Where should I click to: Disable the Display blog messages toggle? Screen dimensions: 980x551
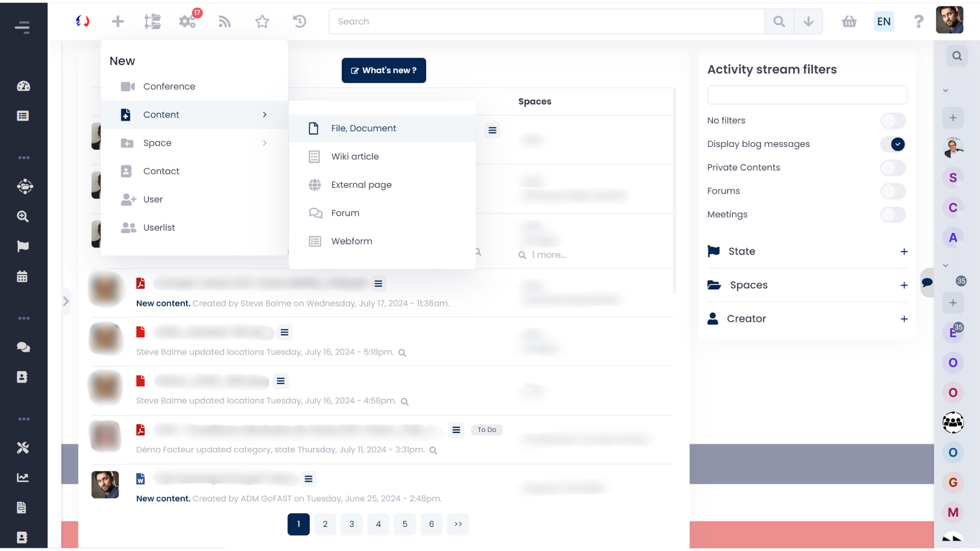coord(893,144)
